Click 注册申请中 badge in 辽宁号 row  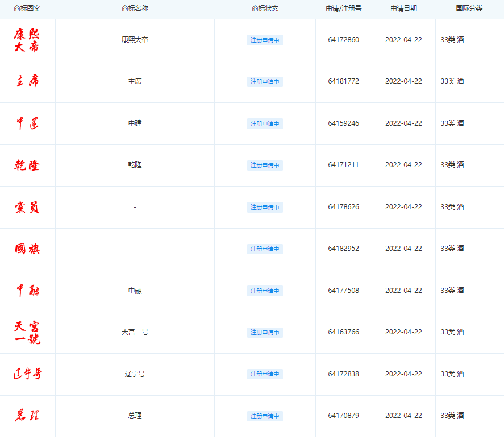coord(265,374)
